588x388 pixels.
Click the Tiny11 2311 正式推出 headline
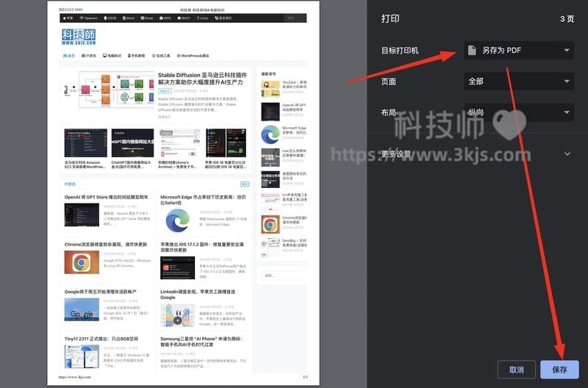click(x=101, y=339)
